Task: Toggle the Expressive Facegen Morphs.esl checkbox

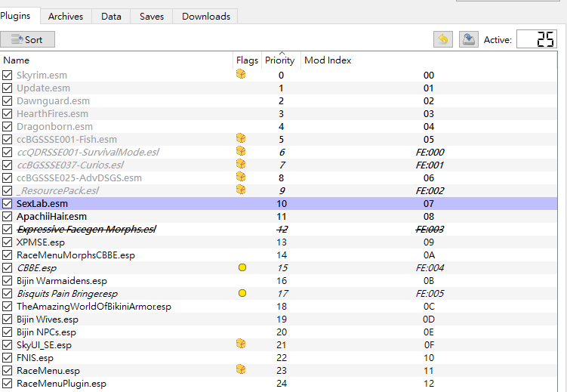Action: 8,230
